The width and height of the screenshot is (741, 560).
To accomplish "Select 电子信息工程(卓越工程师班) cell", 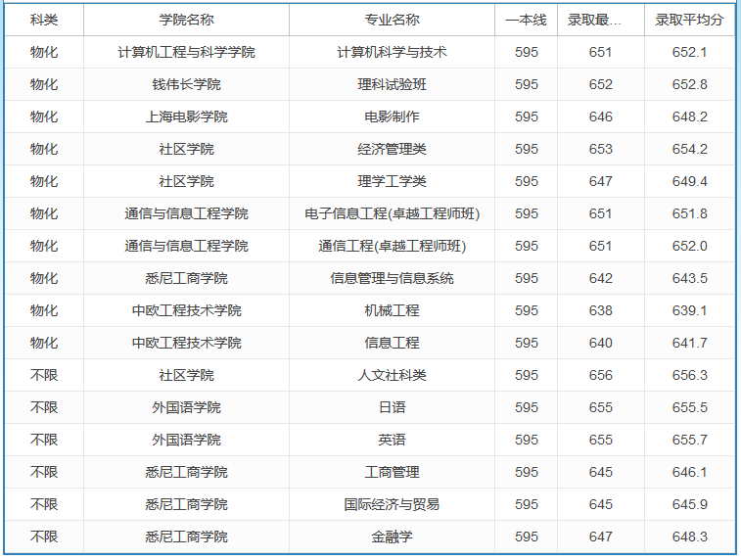I will tap(392, 213).
